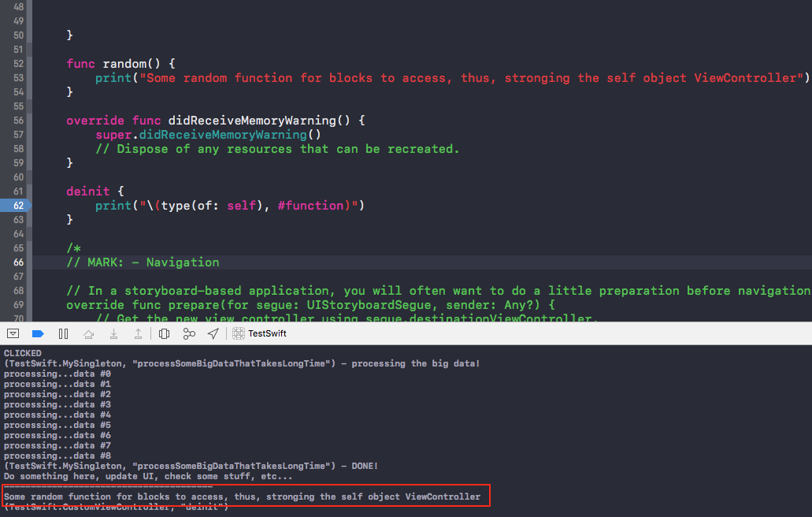This screenshot has height=517, width=812.
Task: Click line number 52 in the gutter
Action: (19, 64)
